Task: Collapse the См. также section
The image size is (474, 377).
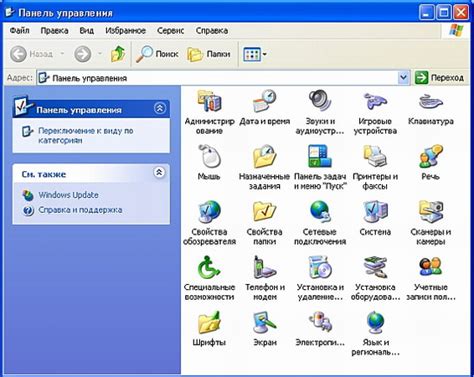Action: (160, 173)
